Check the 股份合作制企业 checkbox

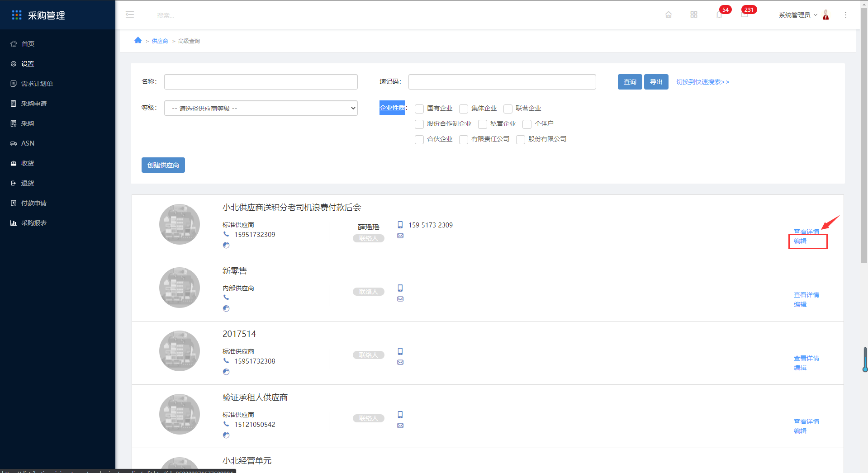[x=419, y=124]
